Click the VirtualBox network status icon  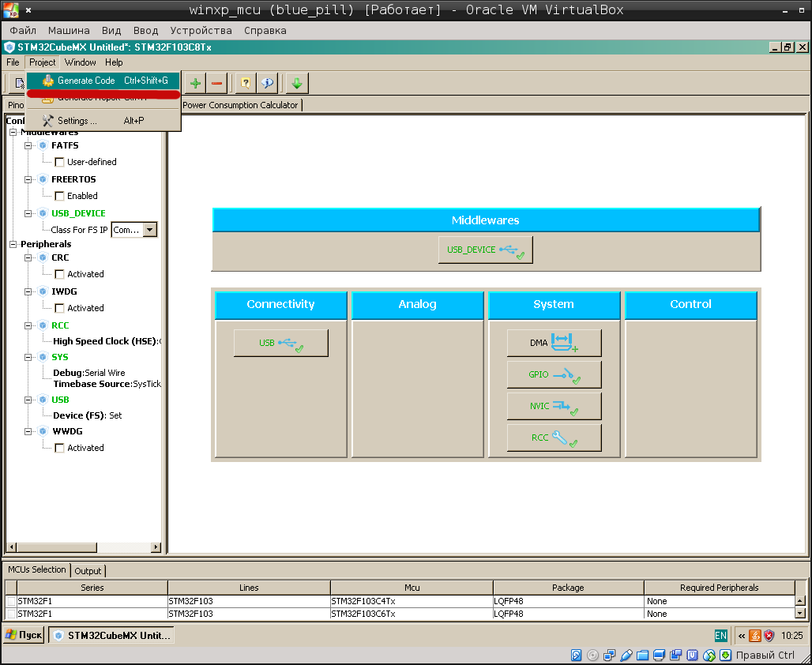[609, 656]
